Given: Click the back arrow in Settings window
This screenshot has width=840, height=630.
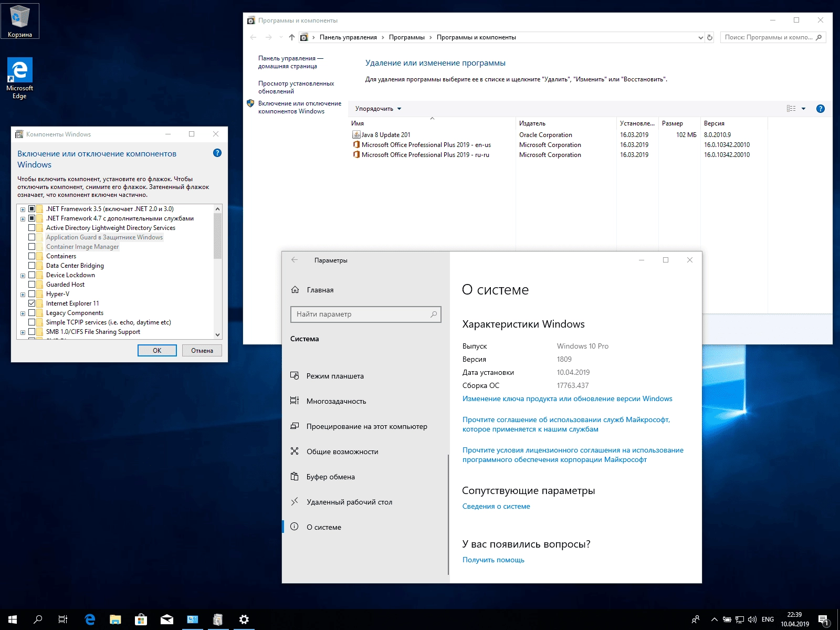Looking at the screenshot, I should (x=295, y=260).
